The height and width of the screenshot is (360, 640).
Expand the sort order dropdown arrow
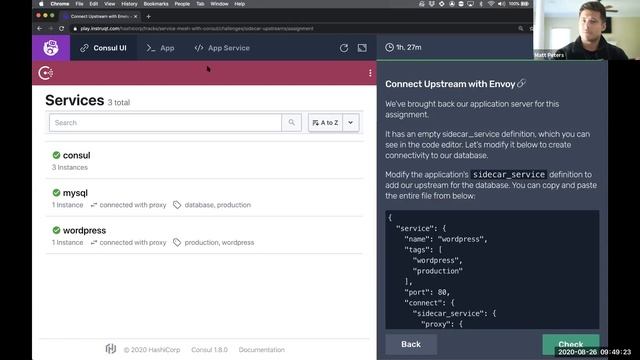pos(351,122)
